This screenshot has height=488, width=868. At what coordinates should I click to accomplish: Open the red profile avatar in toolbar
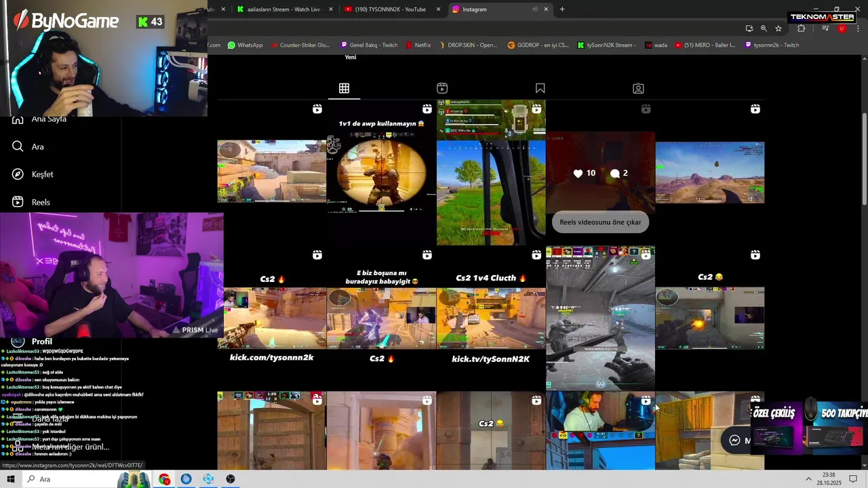point(842,28)
